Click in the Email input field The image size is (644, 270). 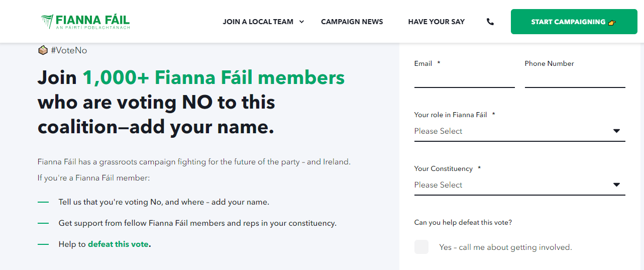pyautogui.click(x=464, y=79)
